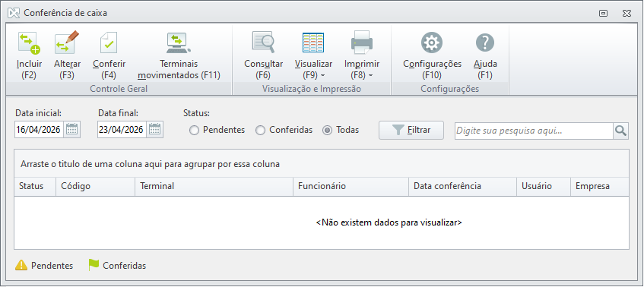
Task: Select the Pendentes status radio
Action: coord(195,131)
